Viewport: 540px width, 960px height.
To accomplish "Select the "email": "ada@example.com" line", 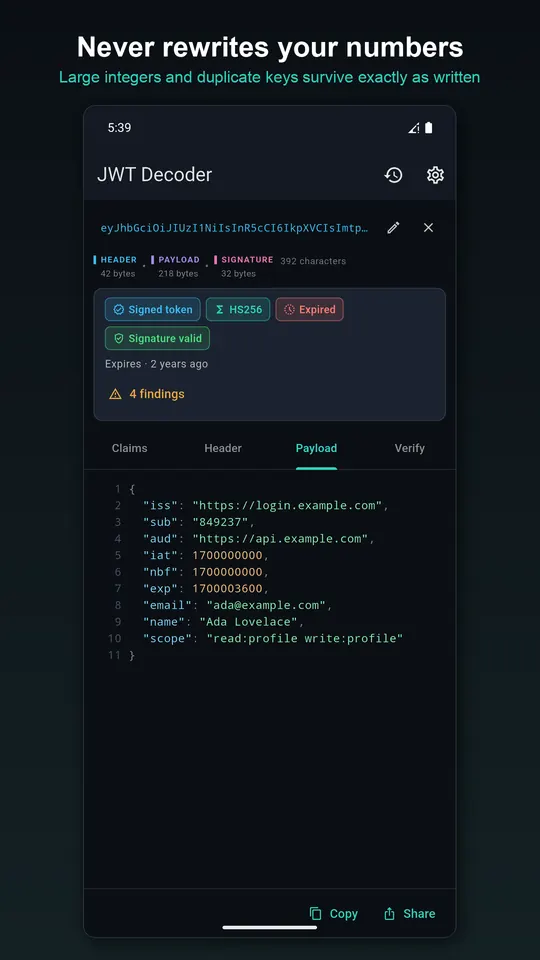I will (x=237, y=605).
